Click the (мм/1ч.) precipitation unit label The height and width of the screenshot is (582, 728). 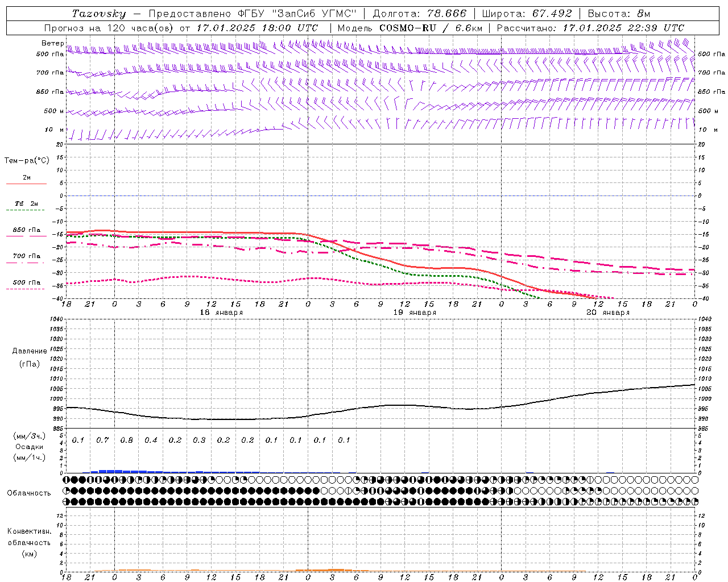pyautogui.click(x=30, y=458)
